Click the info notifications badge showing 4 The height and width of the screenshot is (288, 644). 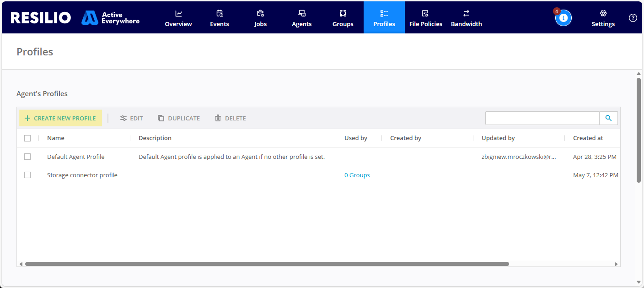pos(563,17)
